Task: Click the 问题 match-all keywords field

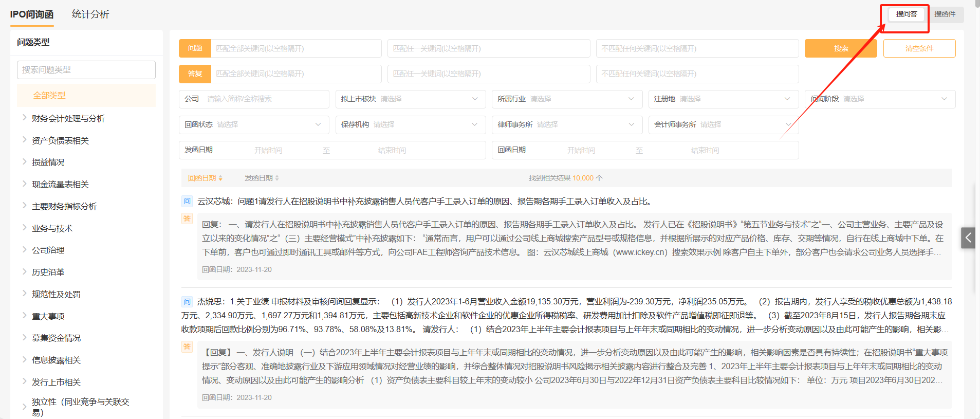Action: pos(296,48)
